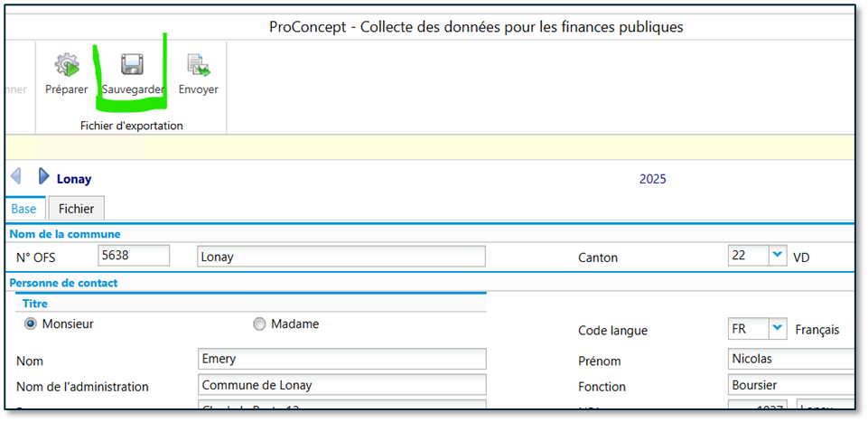Click the Nom field containing Emery
868x422 pixels.
pos(341,360)
